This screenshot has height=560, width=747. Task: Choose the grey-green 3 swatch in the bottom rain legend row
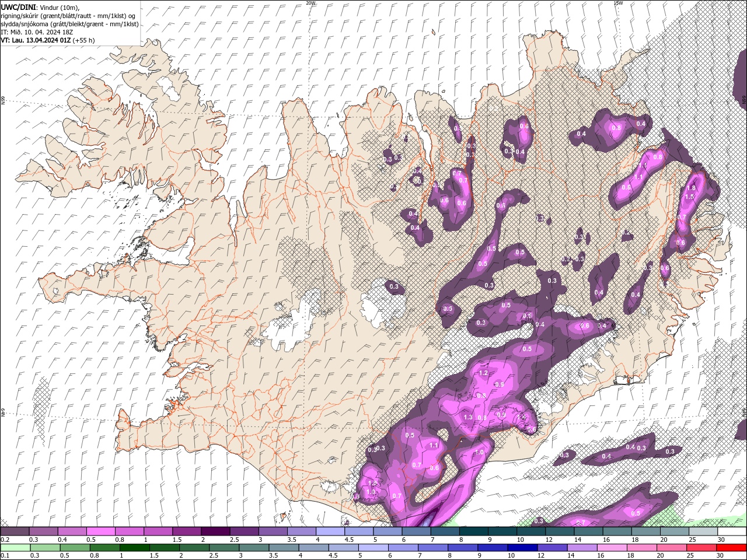tap(254, 548)
